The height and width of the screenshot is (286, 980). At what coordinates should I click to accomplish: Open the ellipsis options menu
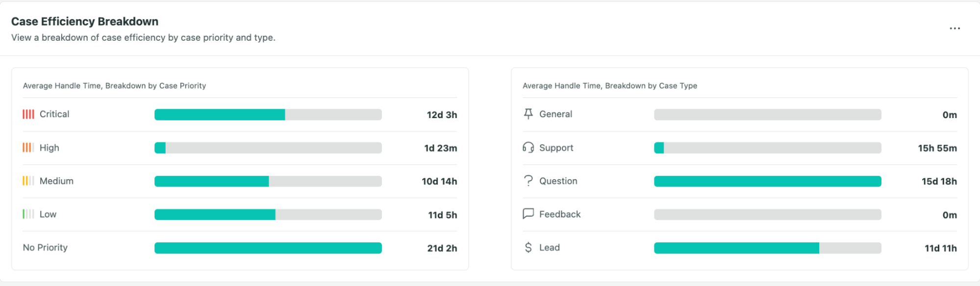coord(955,28)
